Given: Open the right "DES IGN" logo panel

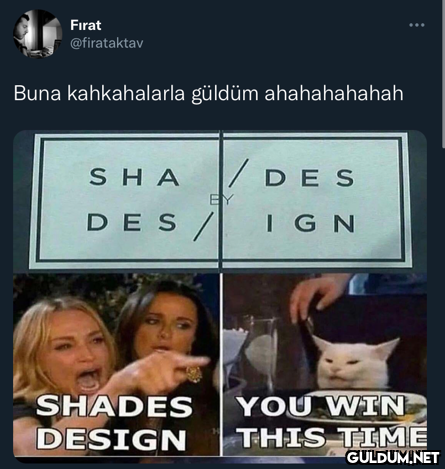Looking at the screenshot, I should coord(316,200).
